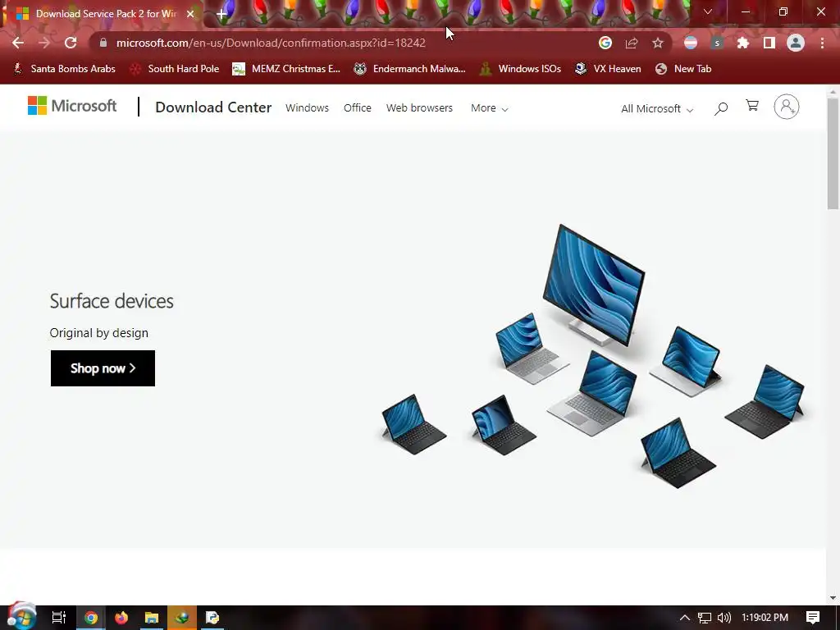This screenshot has width=840, height=630.
Task: Show hidden system tray icons
Action: 685,618
